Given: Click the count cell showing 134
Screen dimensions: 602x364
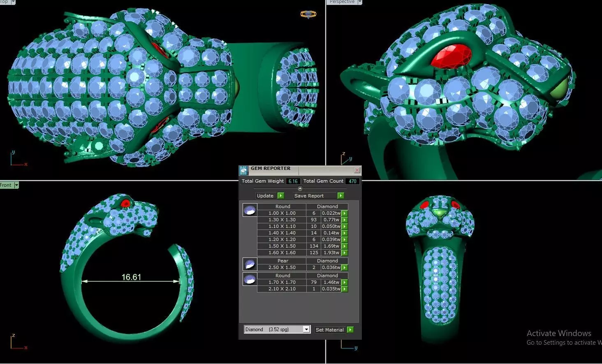Looking at the screenshot, I should point(314,246).
